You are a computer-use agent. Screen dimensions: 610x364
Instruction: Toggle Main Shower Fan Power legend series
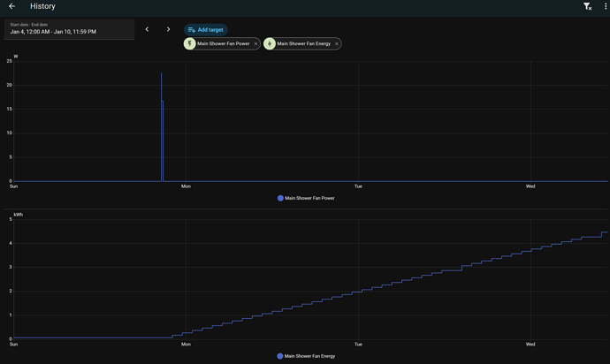coord(309,198)
